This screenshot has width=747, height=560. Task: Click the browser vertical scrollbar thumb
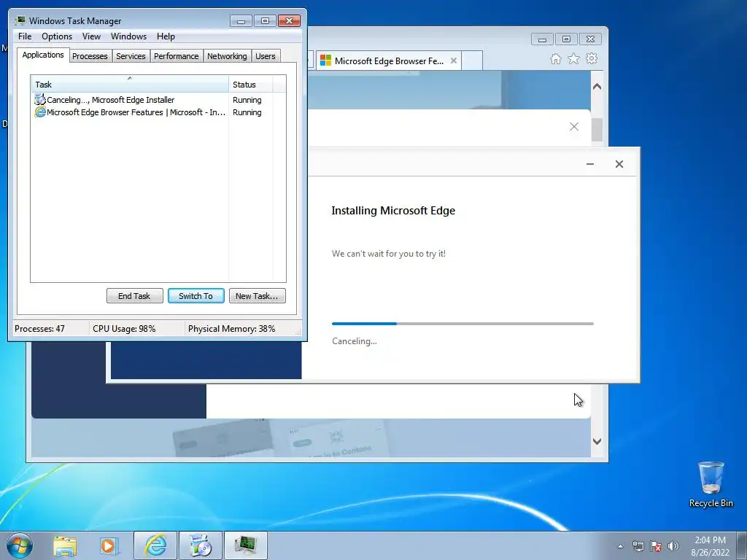pos(597,128)
